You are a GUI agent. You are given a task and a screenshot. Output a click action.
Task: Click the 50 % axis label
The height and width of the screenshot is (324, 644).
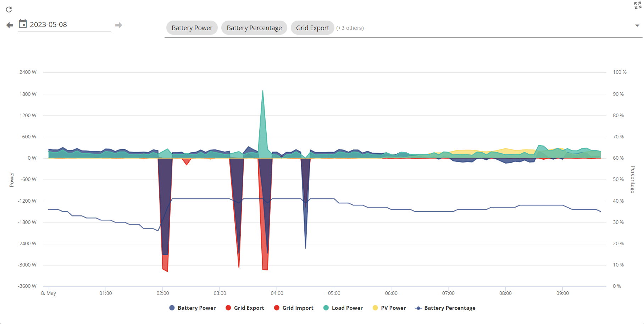[618, 179]
